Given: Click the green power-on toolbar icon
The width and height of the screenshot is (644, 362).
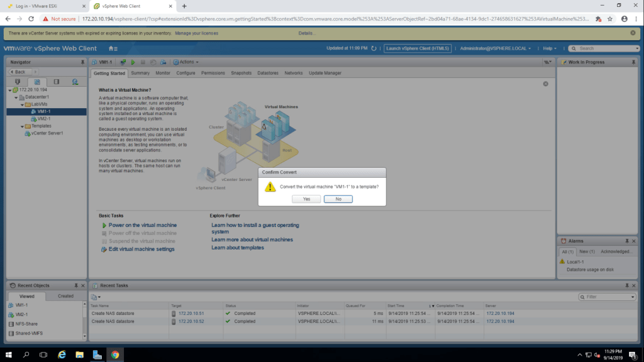Looking at the screenshot, I should coord(133,62).
